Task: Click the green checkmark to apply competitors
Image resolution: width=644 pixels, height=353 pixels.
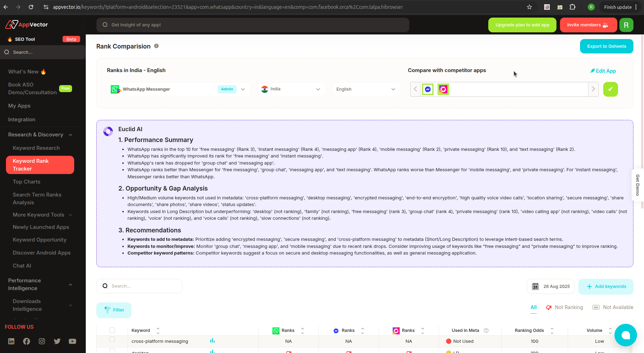Action: click(x=610, y=89)
